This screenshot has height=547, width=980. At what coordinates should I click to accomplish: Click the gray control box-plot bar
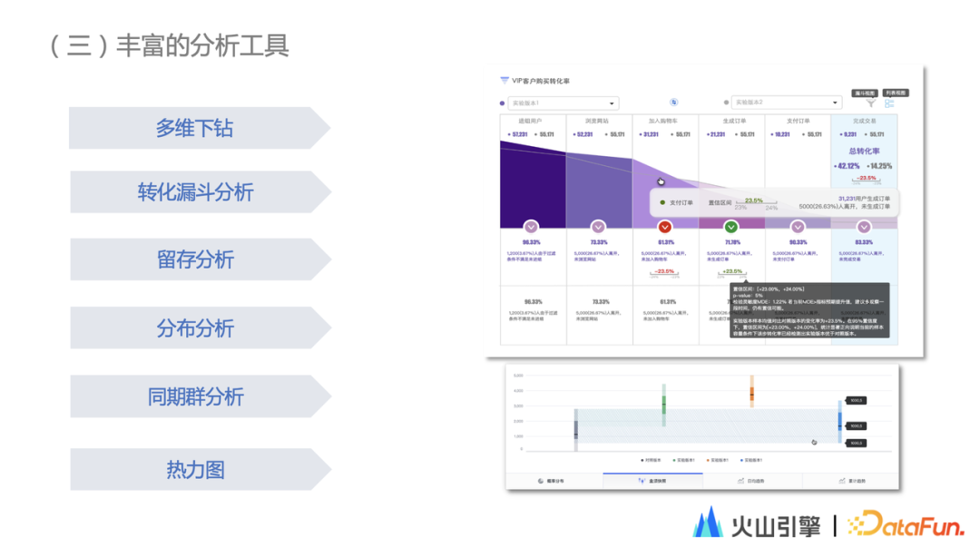coord(575,430)
